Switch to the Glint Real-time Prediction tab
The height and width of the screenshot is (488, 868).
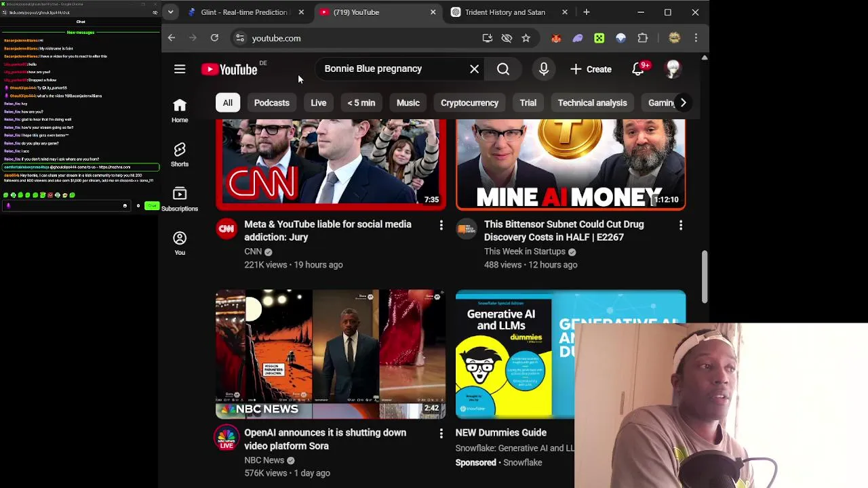click(240, 12)
